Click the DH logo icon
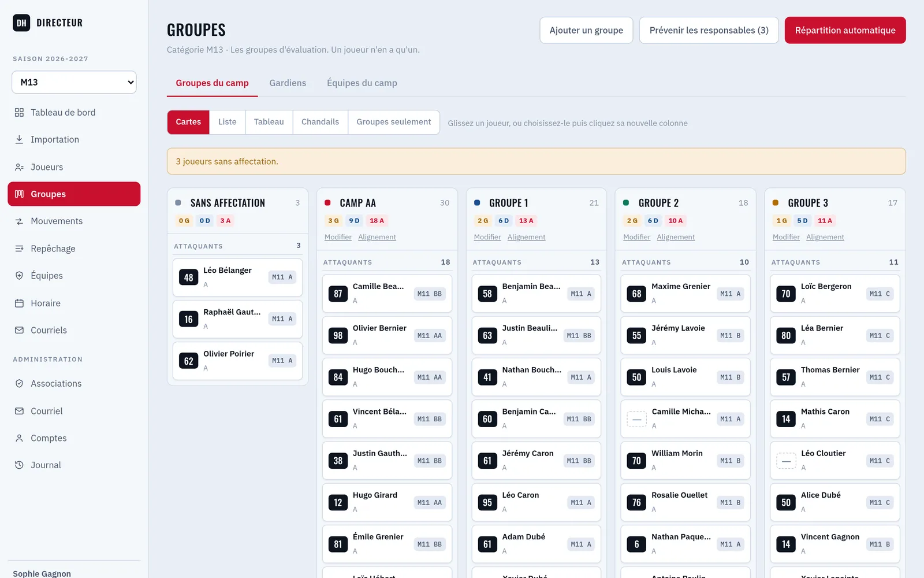924x578 pixels. coord(21,23)
